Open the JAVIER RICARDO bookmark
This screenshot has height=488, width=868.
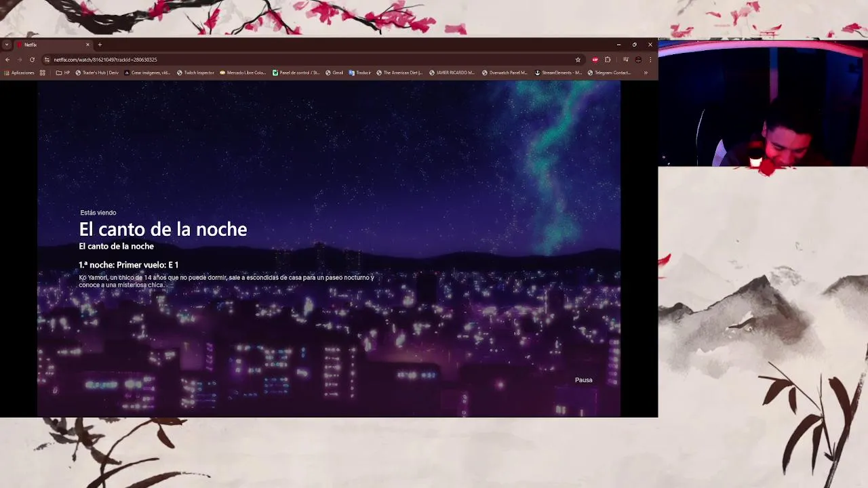tap(452, 73)
